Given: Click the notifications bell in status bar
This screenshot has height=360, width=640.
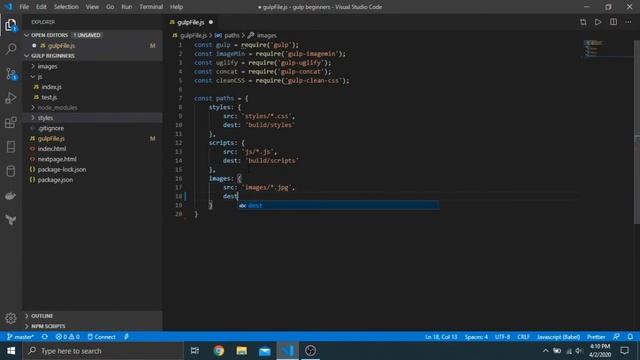Looking at the screenshot, I should click(x=630, y=337).
